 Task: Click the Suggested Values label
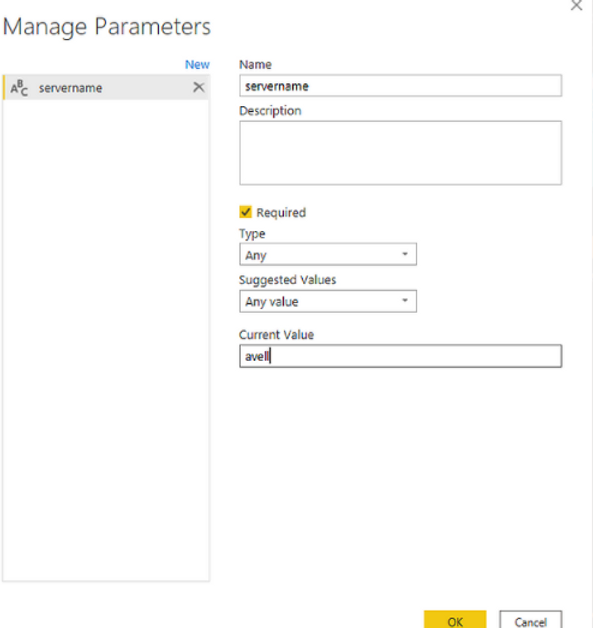[287, 280]
